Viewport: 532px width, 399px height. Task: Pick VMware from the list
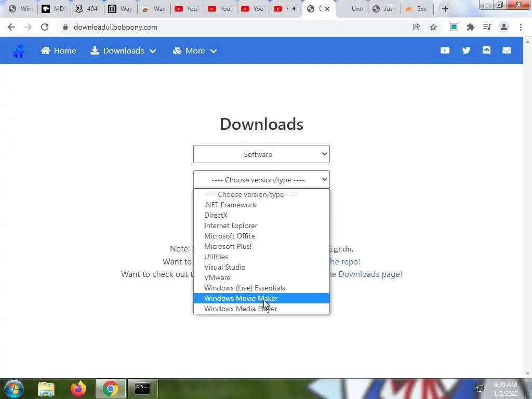pos(261,277)
